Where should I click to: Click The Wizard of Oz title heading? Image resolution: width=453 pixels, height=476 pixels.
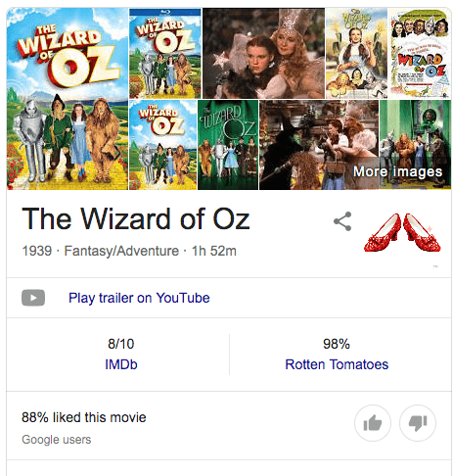pyautogui.click(x=136, y=218)
